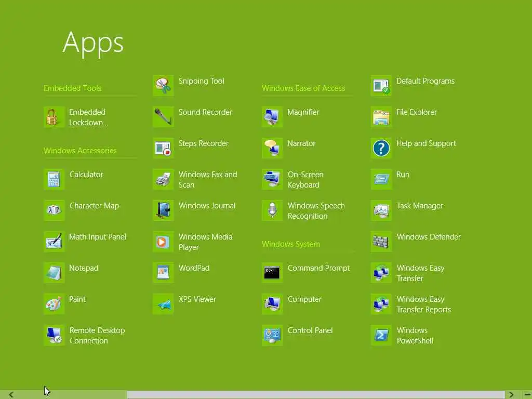This screenshot has height=399, width=532.
Task: Open Windows Media Player icon
Action: [163, 242]
